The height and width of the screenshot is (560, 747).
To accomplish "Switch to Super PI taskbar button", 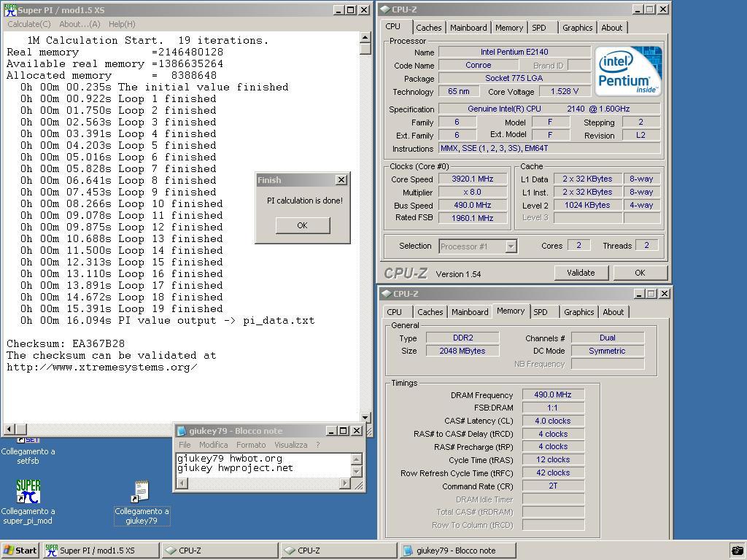I will (101, 551).
